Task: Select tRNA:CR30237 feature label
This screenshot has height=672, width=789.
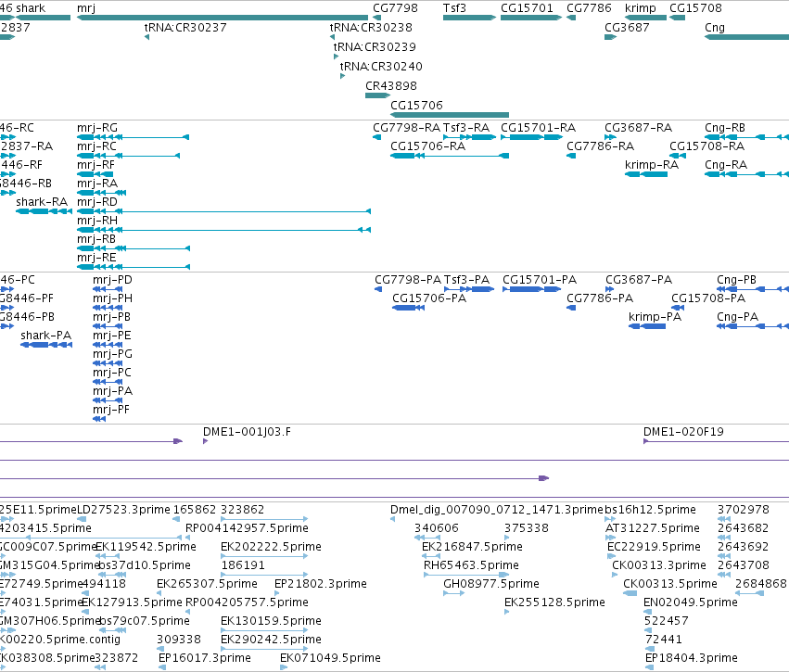Action: click(185, 28)
